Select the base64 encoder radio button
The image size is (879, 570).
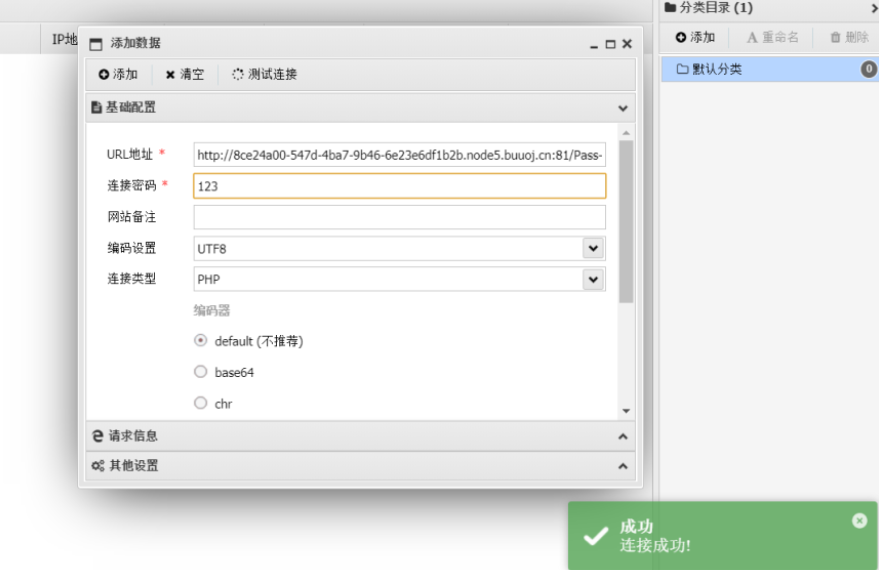[x=201, y=372]
